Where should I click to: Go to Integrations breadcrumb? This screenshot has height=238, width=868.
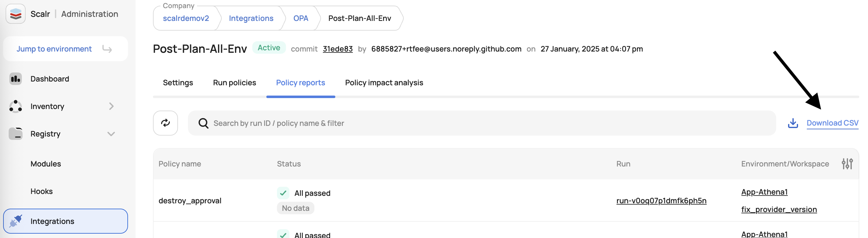point(251,18)
